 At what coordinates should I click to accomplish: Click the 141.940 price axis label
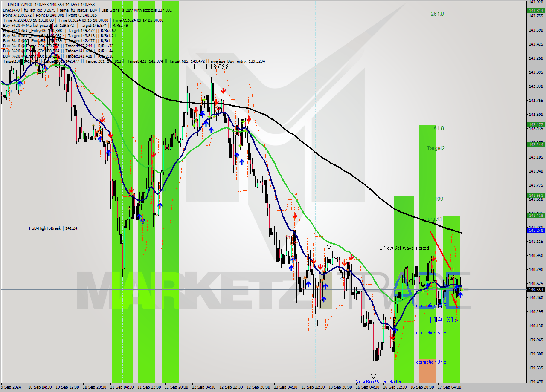point(536,171)
